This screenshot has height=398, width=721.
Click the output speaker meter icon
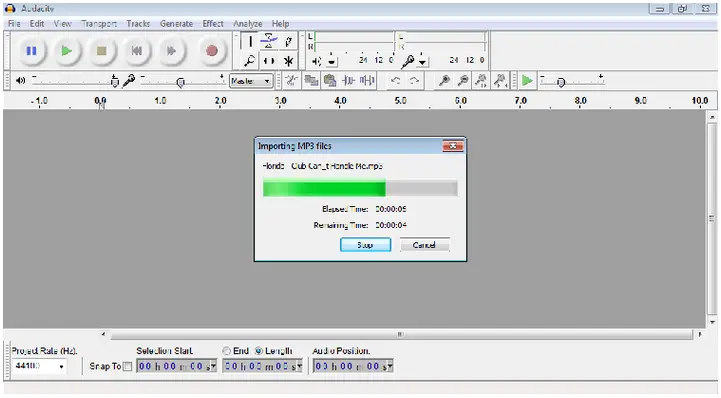click(316, 61)
